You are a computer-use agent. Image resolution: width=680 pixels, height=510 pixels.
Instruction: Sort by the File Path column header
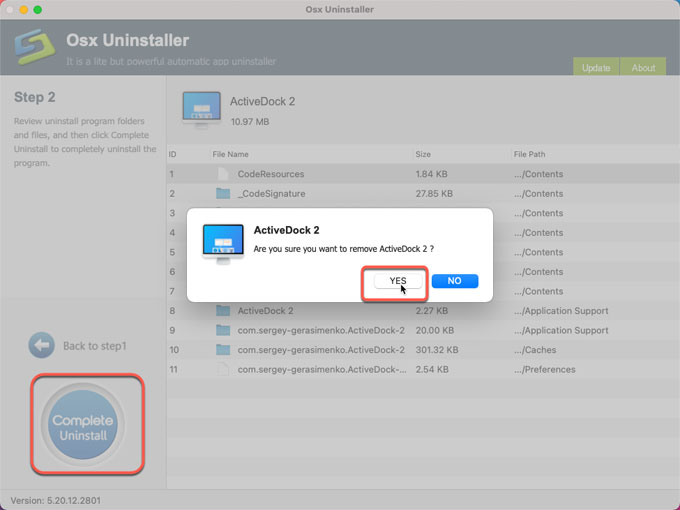point(529,155)
